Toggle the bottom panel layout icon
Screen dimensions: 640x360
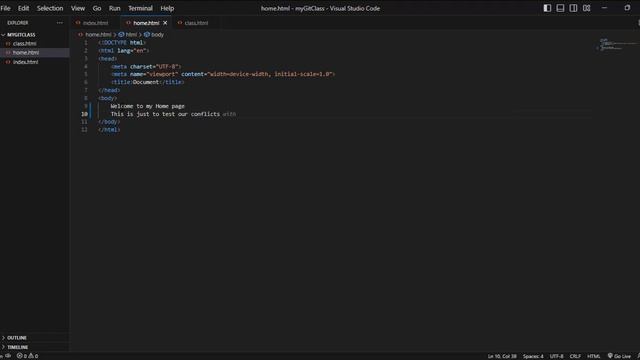point(560,8)
